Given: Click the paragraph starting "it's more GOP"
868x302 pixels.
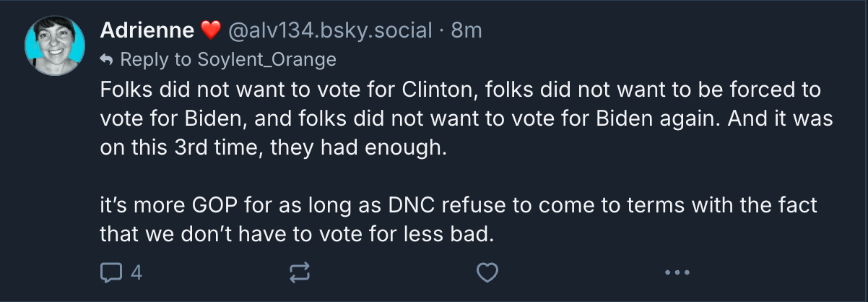Looking at the screenshot, I should (x=458, y=205).
